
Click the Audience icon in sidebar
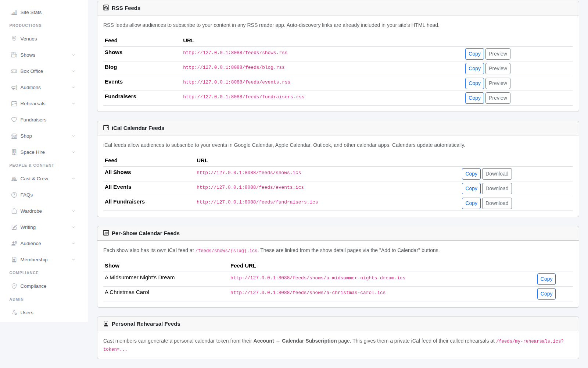14,243
